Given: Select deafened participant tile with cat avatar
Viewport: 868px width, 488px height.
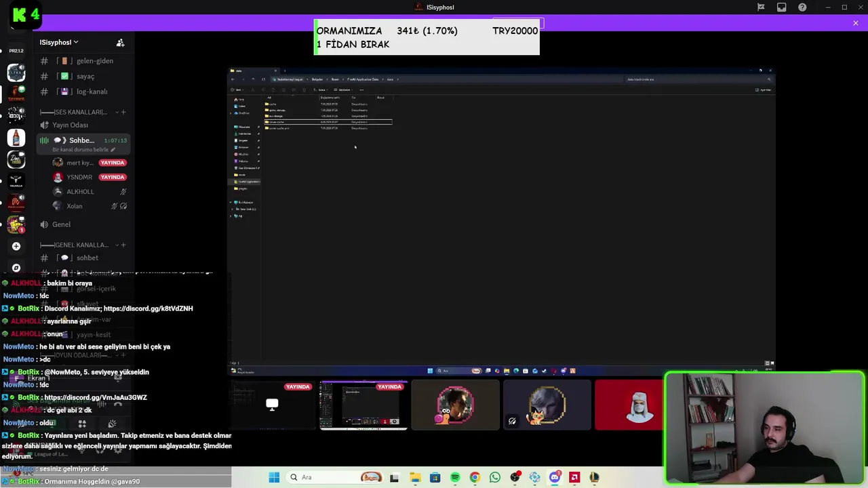Looking at the screenshot, I should point(547,405).
